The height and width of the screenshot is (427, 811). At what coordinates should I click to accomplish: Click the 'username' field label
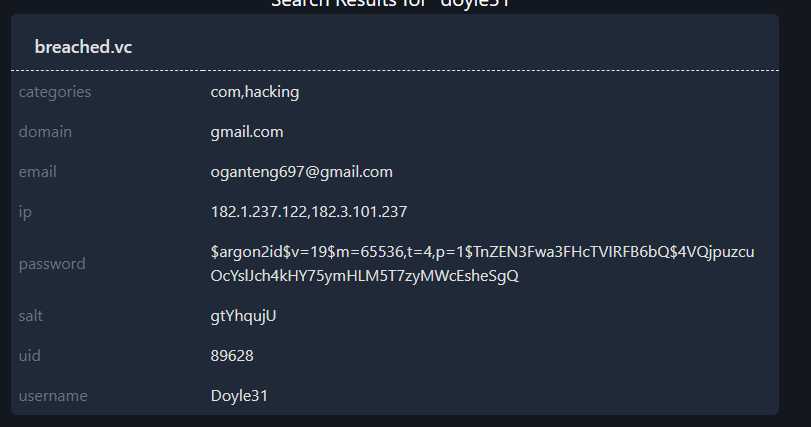pyautogui.click(x=53, y=396)
